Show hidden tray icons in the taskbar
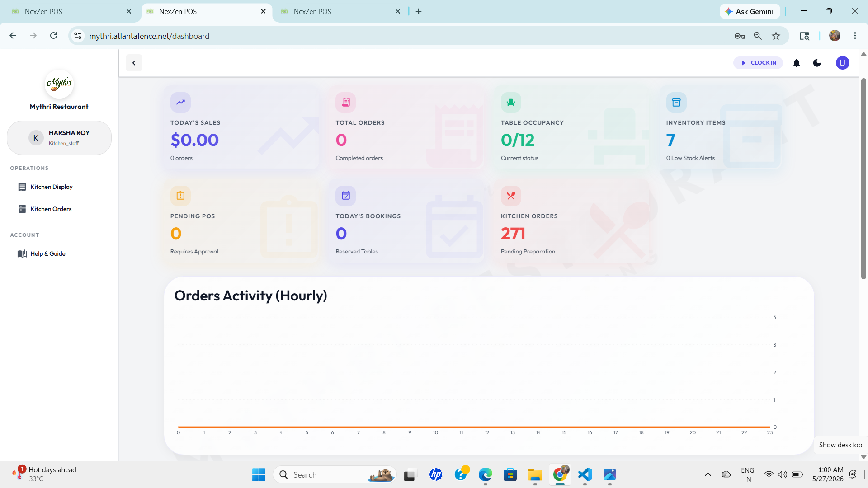The width and height of the screenshot is (868, 488). coord(708,474)
